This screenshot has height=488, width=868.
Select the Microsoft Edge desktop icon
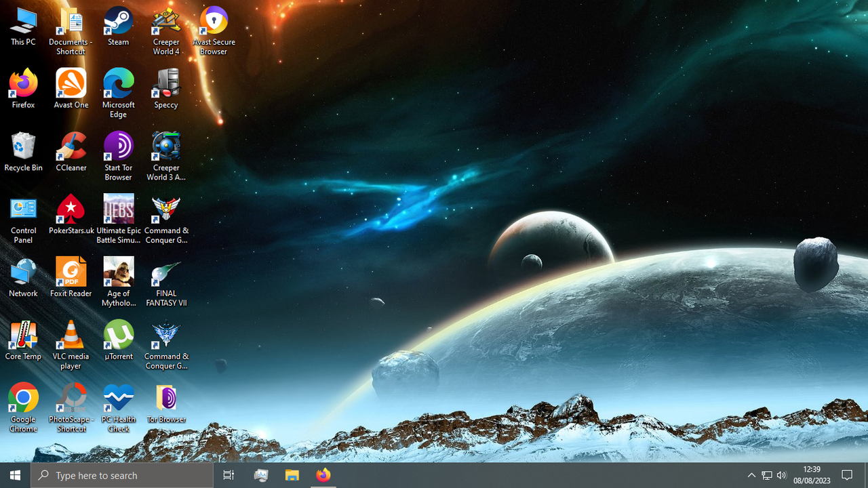[x=118, y=94]
